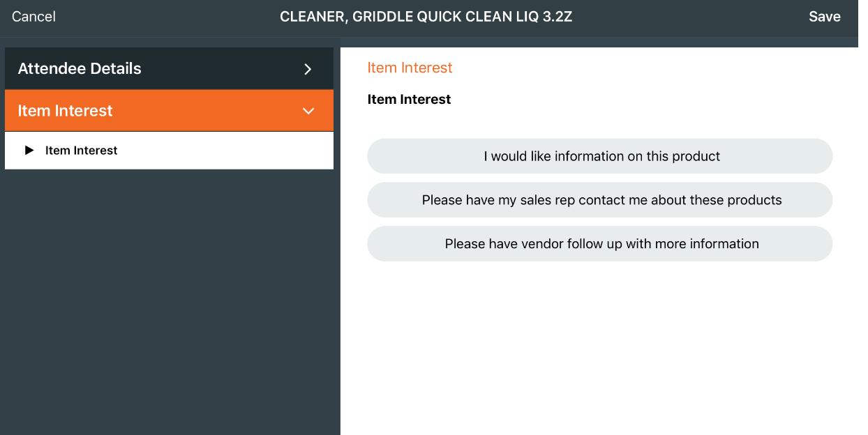Click the Cleaner Griddle Quick Clean title
Image resolution: width=868 pixels, height=435 pixels.
tap(426, 17)
